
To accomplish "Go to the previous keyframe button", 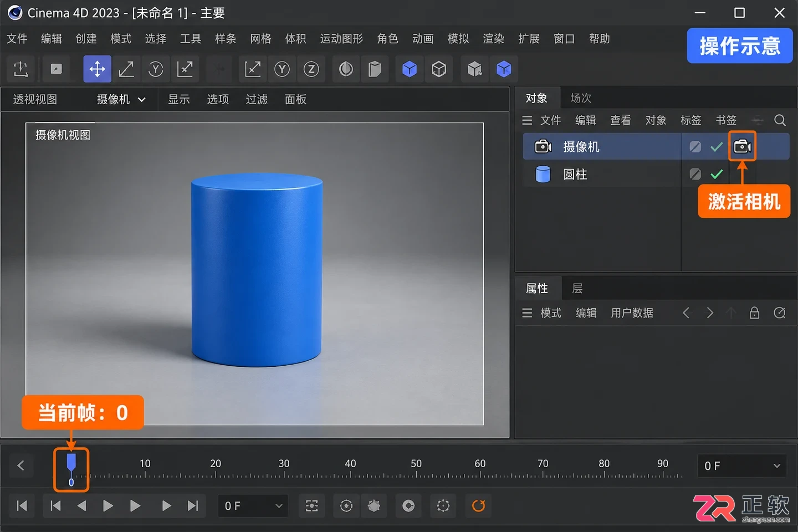I will pos(55,506).
